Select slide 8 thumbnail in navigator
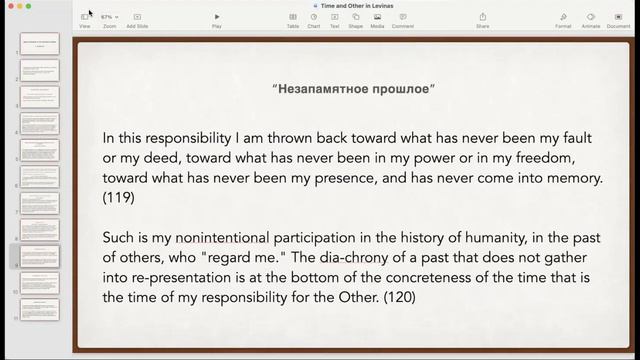 click(x=40, y=230)
